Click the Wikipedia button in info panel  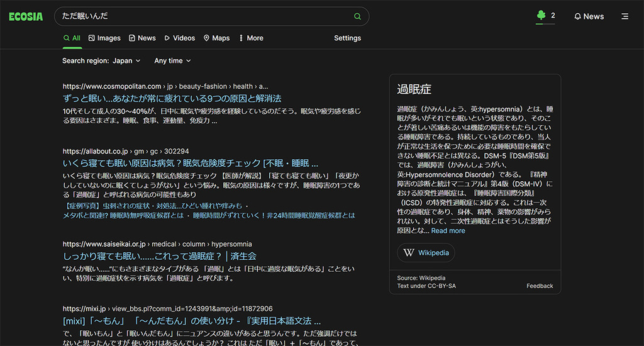pyautogui.click(x=426, y=253)
